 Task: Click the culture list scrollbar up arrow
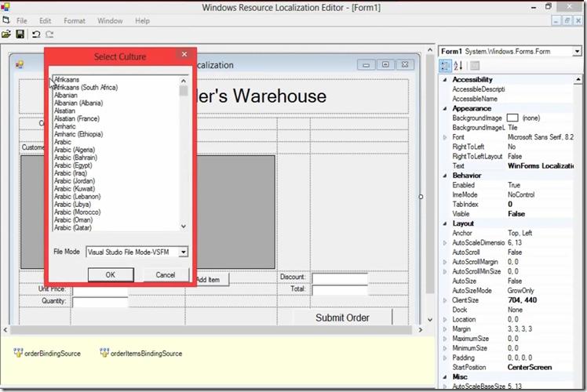coord(184,81)
